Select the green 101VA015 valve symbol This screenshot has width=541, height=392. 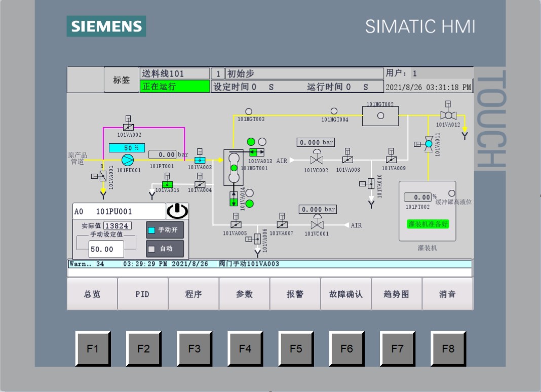[167, 185]
